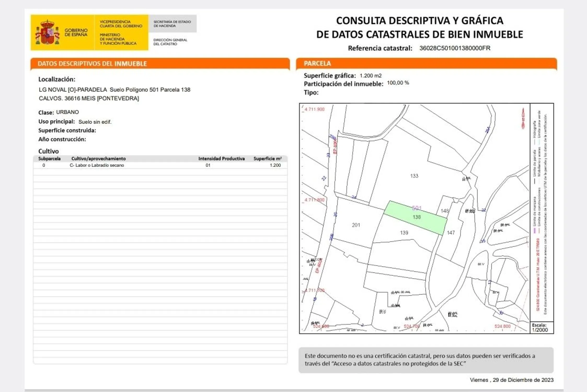The height and width of the screenshot is (392, 587).
Task: Click parcel 139 on the map
Action: 404,233
